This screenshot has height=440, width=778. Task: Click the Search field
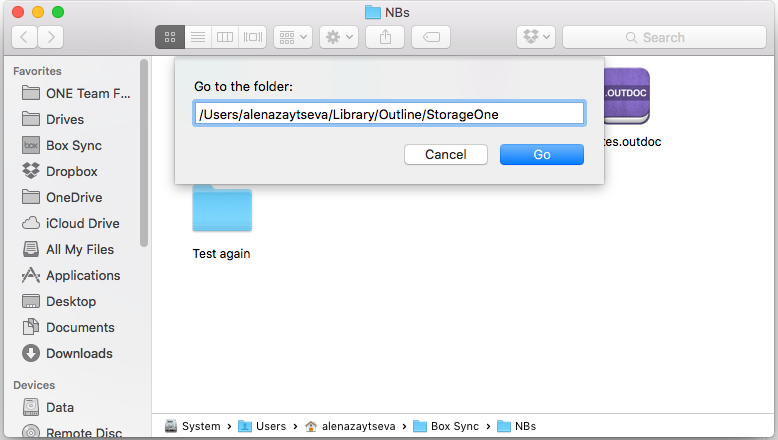point(664,37)
